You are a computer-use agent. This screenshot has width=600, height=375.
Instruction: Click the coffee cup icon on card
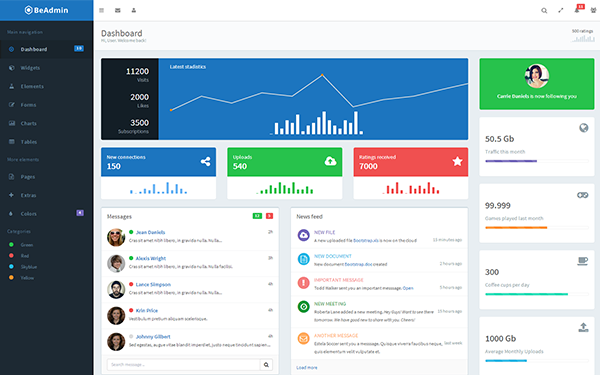point(583,261)
